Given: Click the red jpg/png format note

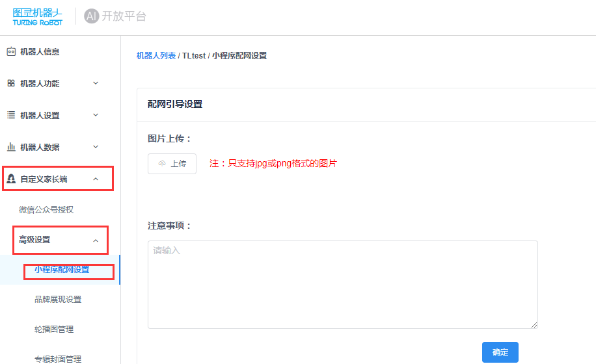Looking at the screenshot, I should point(273,164).
